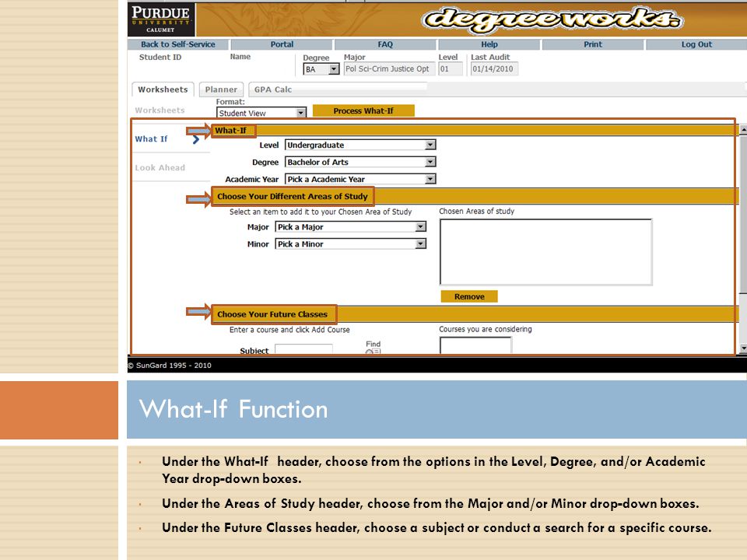Switch to the GPA Calc tab
The height and width of the screenshot is (560, 747).
pyautogui.click(x=273, y=89)
